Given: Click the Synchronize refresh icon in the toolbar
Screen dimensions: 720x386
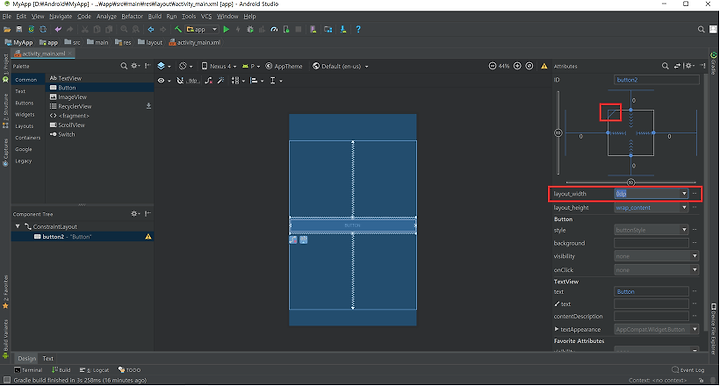Looking at the screenshot, I should 43,29.
